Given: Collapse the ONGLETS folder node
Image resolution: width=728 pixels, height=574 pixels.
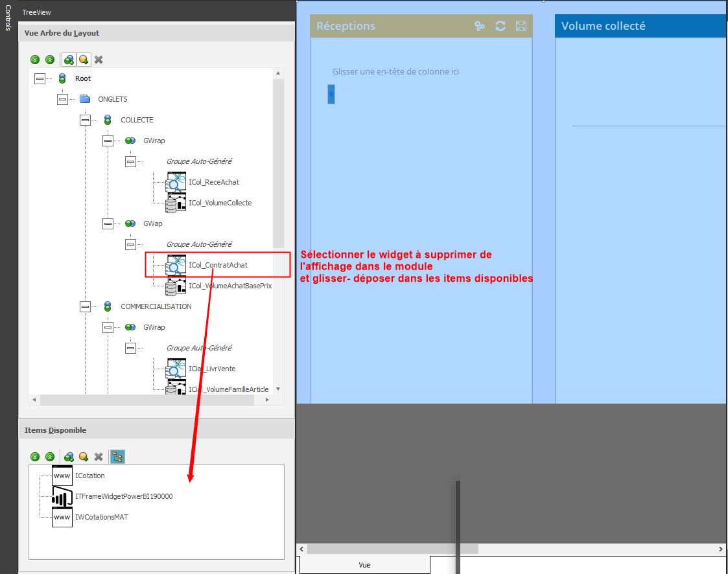Looking at the screenshot, I should coord(62,99).
